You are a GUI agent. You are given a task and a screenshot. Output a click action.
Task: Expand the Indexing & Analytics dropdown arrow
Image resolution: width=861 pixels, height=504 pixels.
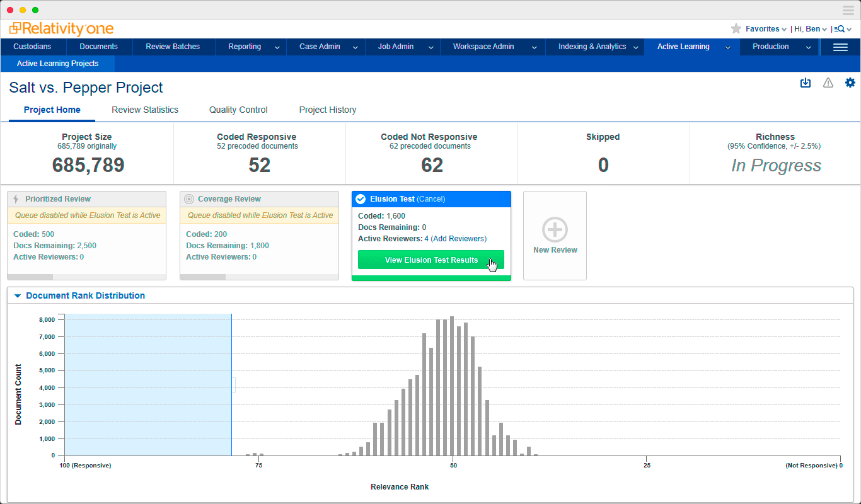pyautogui.click(x=636, y=47)
